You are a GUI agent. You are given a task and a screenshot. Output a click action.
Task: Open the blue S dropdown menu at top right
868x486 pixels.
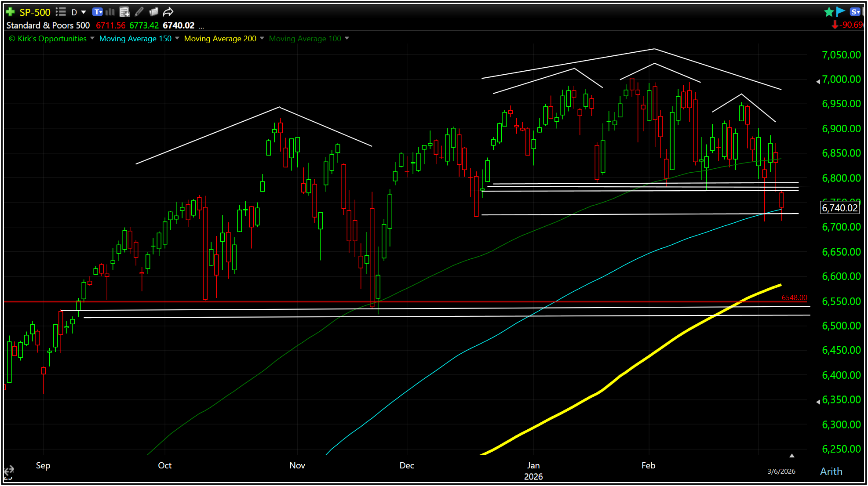[855, 12]
